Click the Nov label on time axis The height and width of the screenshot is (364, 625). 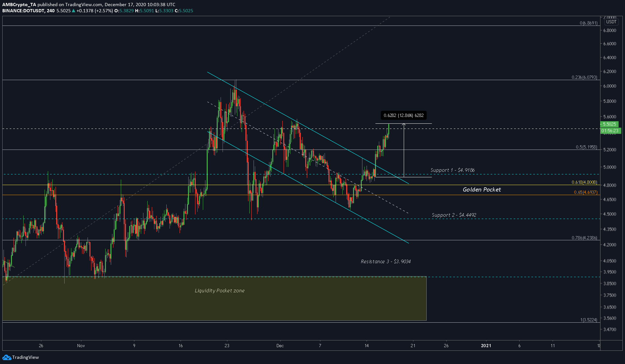[81, 346]
